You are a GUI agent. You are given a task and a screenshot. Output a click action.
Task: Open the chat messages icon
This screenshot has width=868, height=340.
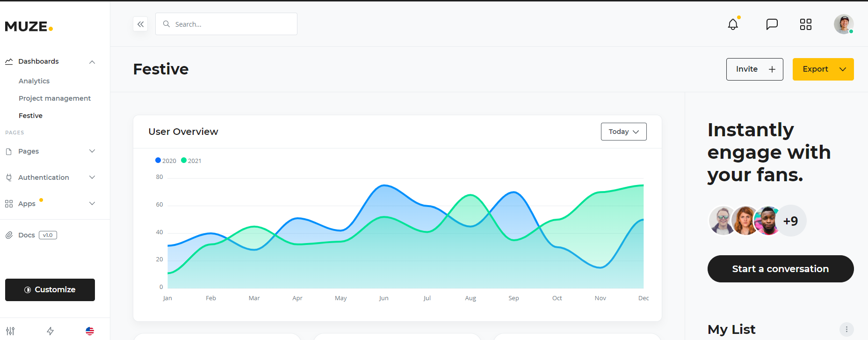click(772, 24)
